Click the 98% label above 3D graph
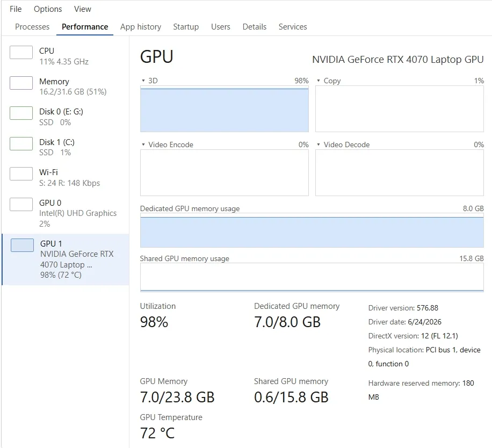The width and height of the screenshot is (492, 448). coord(301,81)
